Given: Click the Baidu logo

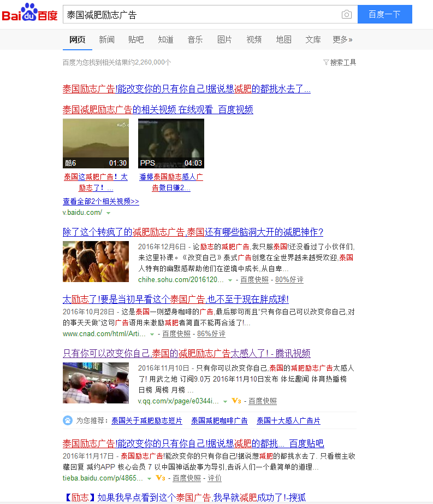Looking at the screenshot, I should point(29,13).
